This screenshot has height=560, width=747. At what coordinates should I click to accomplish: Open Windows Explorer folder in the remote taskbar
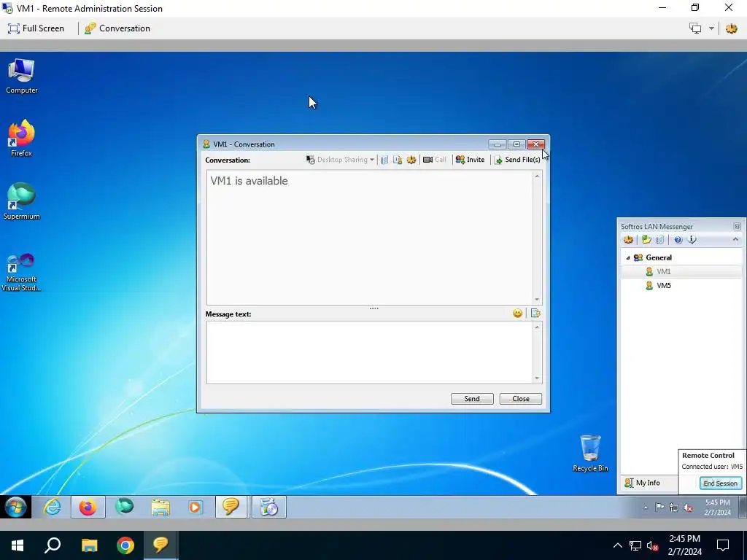[x=160, y=507]
